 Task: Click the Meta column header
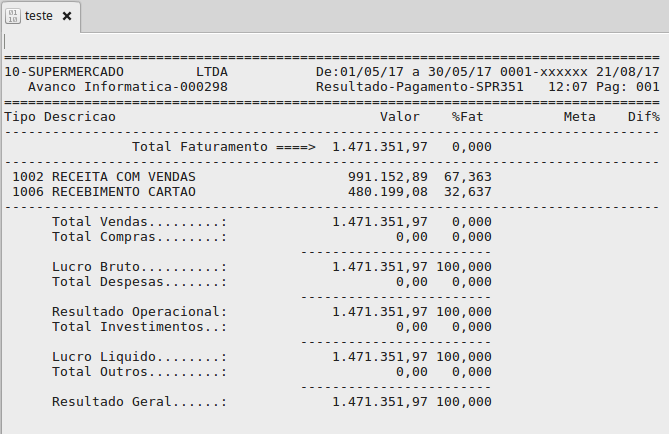[579, 117]
